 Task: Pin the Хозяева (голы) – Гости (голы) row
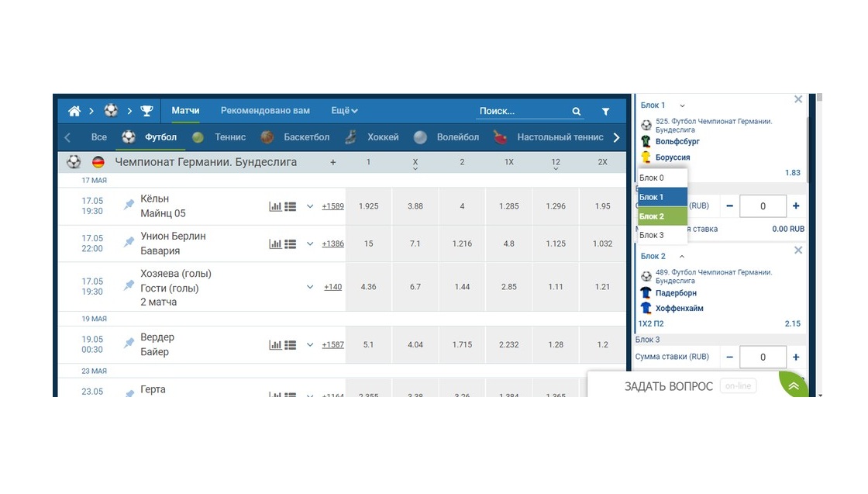[129, 285]
